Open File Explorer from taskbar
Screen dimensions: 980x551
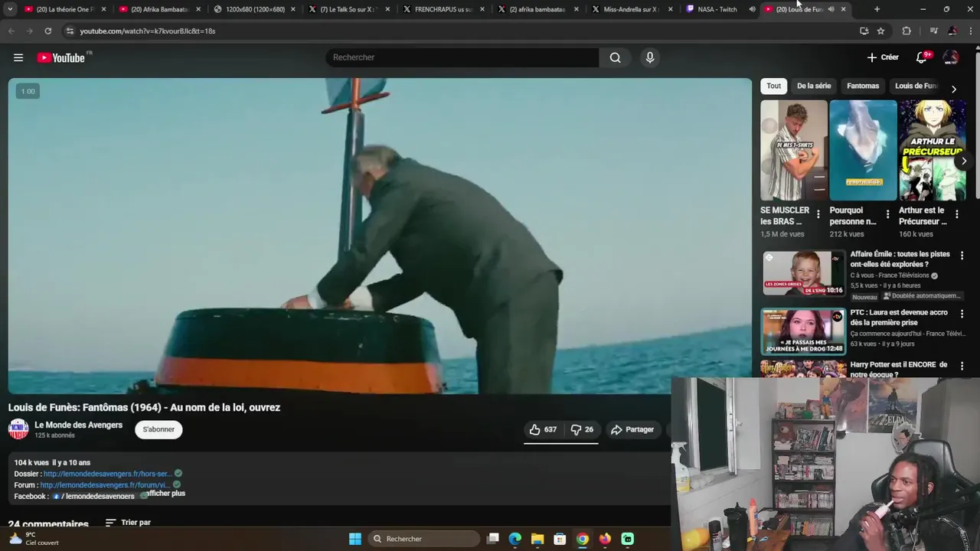(x=537, y=539)
